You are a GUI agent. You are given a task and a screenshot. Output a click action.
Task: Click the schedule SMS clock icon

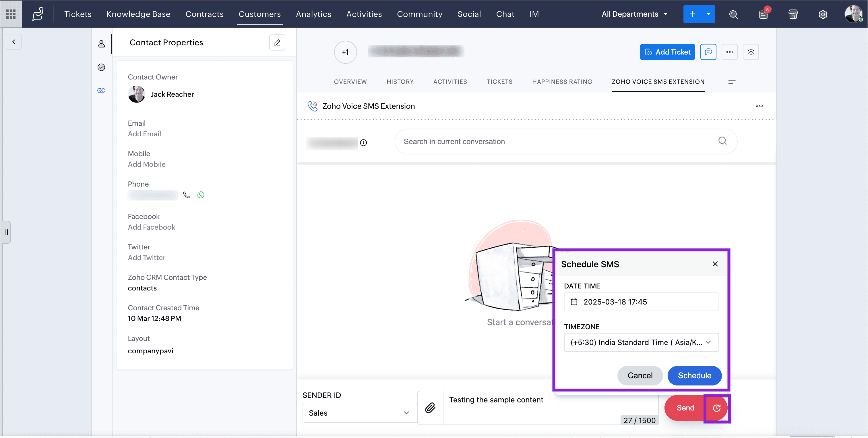point(717,408)
